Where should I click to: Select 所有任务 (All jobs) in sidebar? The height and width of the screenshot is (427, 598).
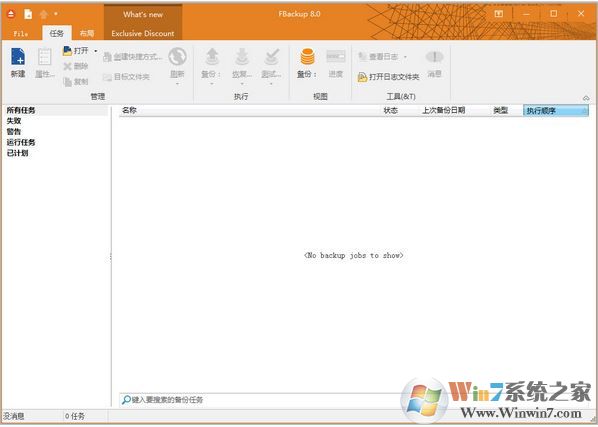click(21, 110)
